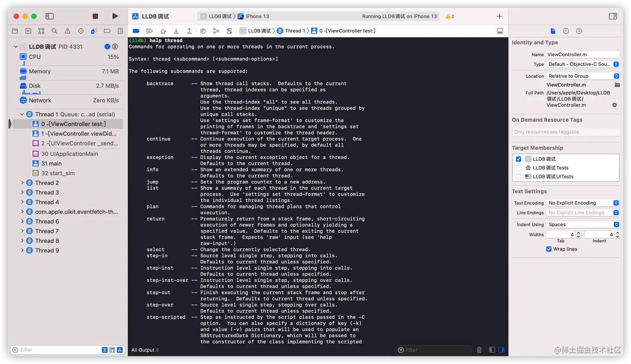The width and height of the screenshot is (631, 364).
Task: Toggle LLDB 调试 target membership checkbox
Action: [x=518, y=159]
